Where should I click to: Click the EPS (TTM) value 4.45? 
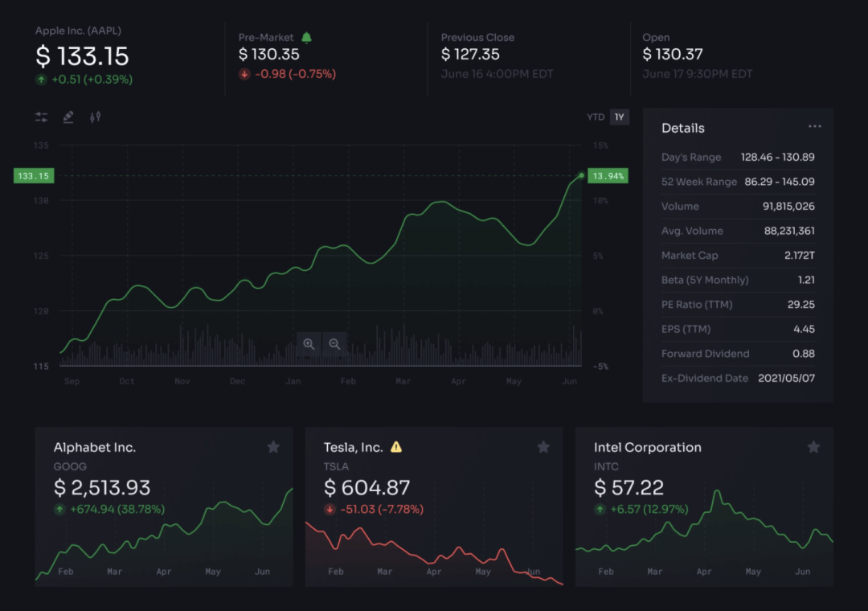pyautogui.click(x=804, y=329)
